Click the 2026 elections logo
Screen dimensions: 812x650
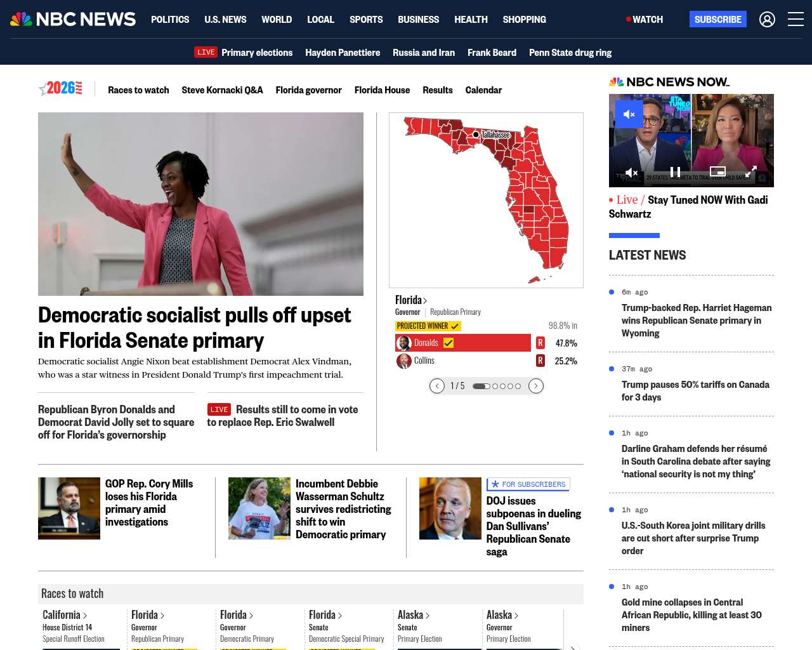tap(61, 89)
